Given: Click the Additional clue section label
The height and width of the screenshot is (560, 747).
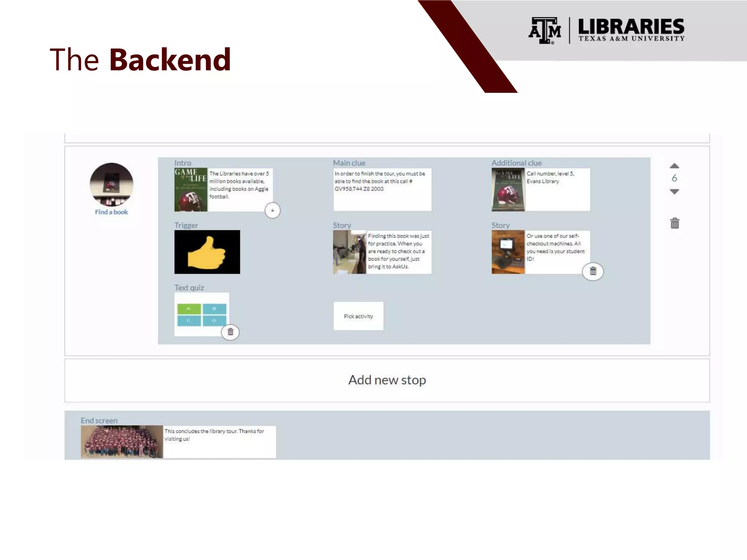Looking at the screenshot, I should tap(516, 163).
